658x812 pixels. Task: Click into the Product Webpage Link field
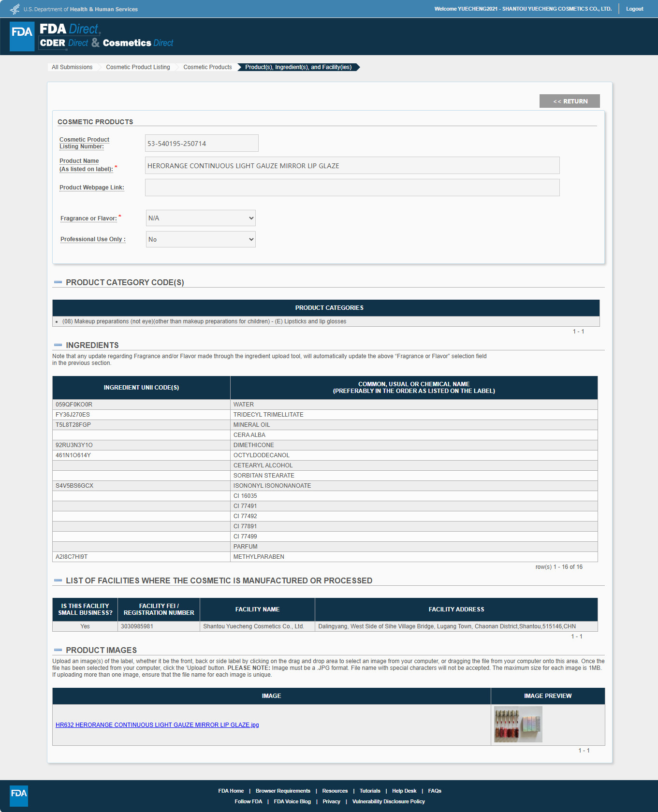click(x=352, y=188)
